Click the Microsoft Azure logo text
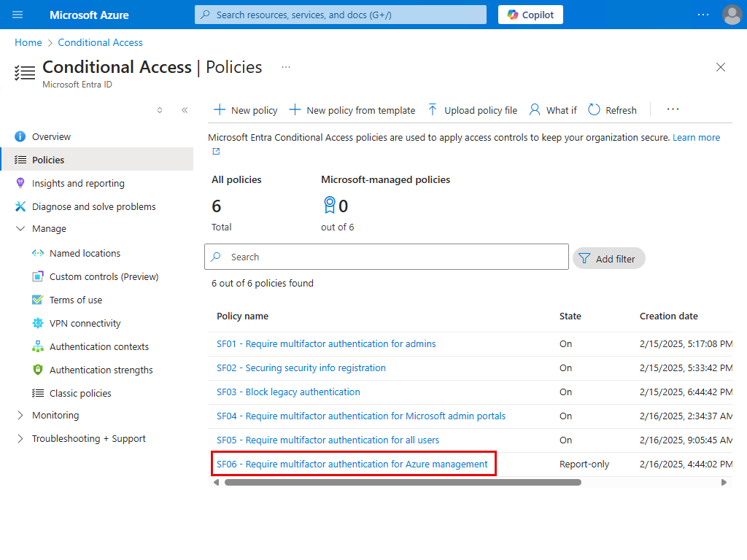 [89, 15]
